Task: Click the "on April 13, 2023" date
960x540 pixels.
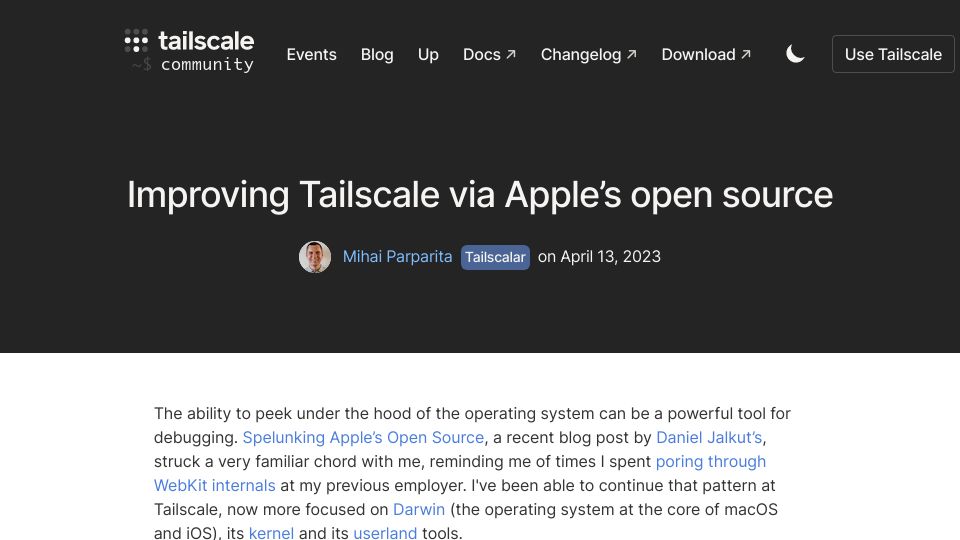Action: [599, 257]
